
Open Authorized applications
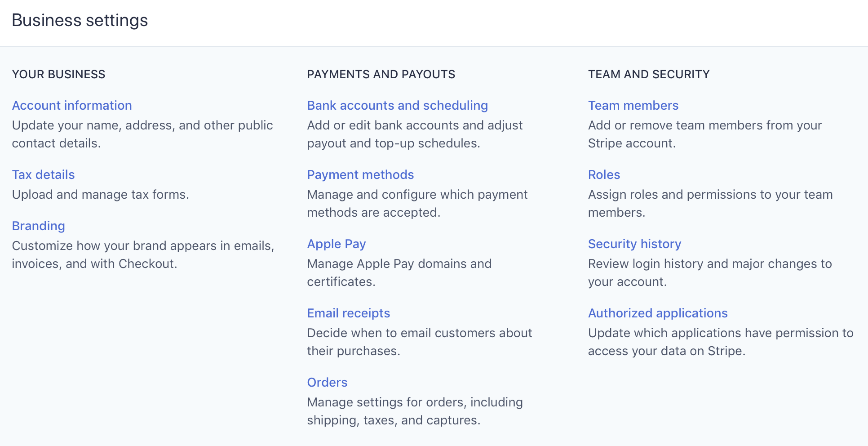click(658, 313)
